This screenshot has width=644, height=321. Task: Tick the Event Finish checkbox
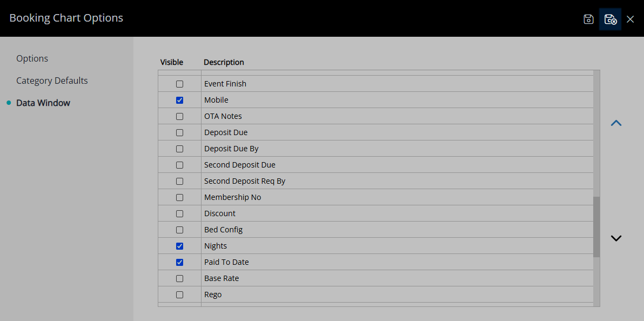(x=179, y=84)
